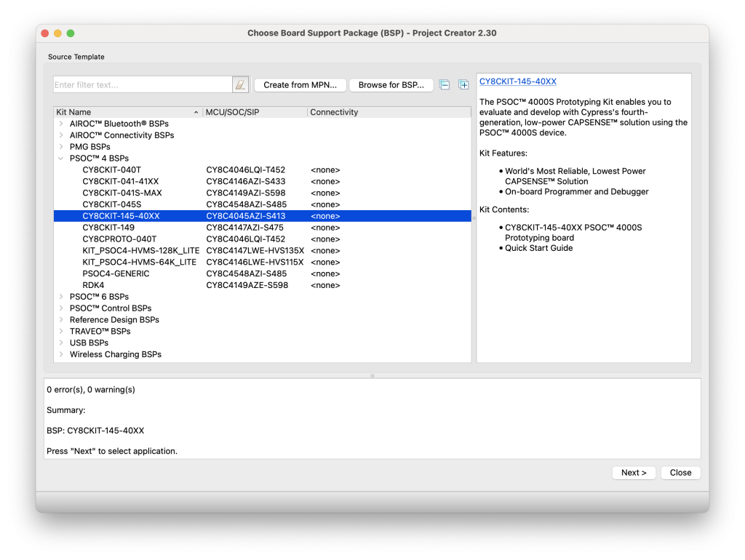This screenshot has height=560, width=745.
Task: Expand USB BSPs category
Action: point(61,343)
